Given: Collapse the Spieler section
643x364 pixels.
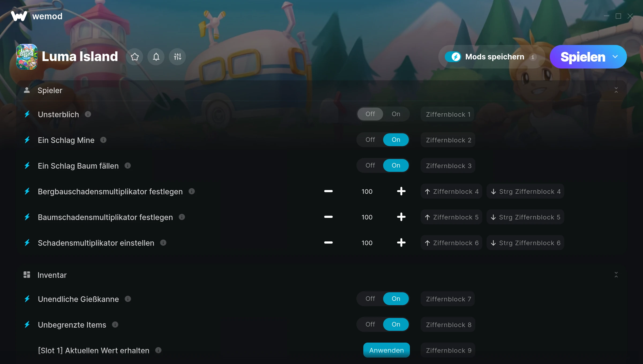Looking at the screenshot, I should [616, 90].
